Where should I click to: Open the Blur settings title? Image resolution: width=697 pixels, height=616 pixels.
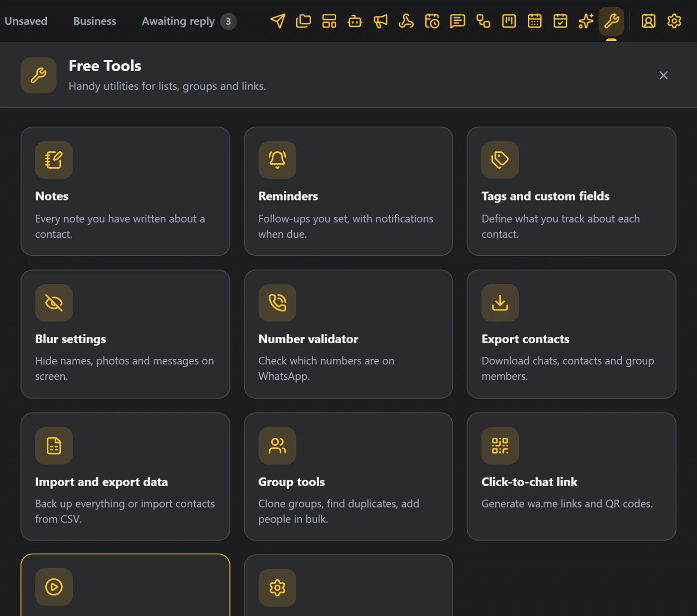(71, 339)
